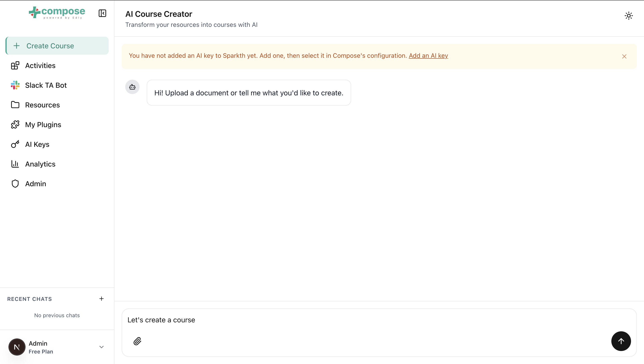Click the Transform your resources subtitle
This screenshot has height=364, width=644.
tap(191, 25)
